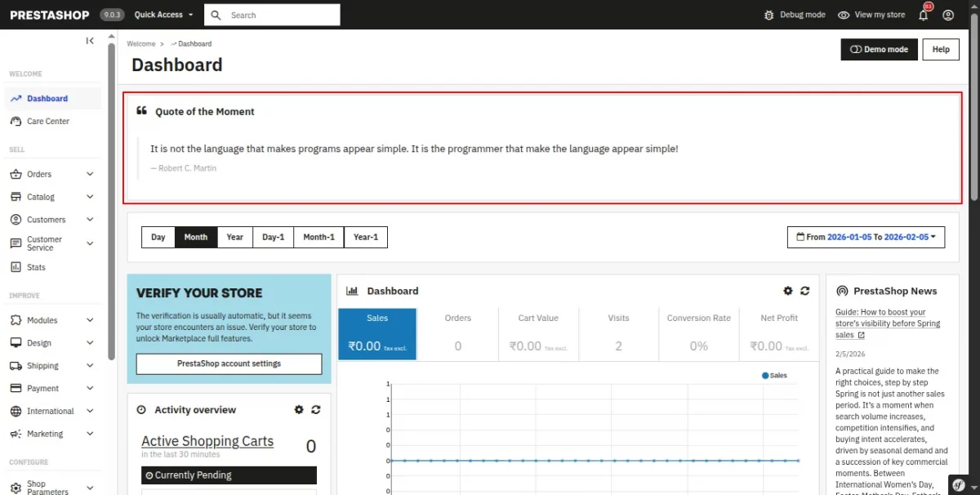Open the Quick Access dropdown
Viewport: 980px width, 495px height.
click(x=165, y=15)
